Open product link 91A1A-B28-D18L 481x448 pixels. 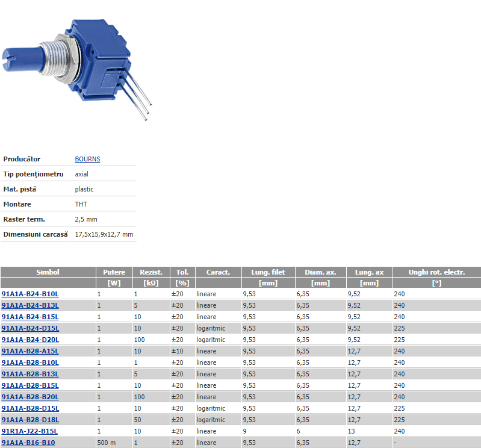point(30,420)
